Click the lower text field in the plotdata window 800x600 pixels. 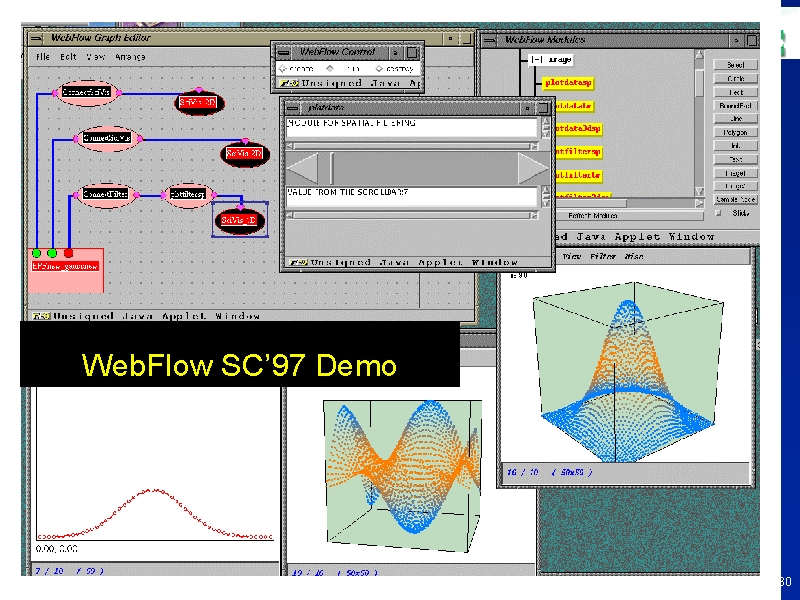[x=412, y=197]
